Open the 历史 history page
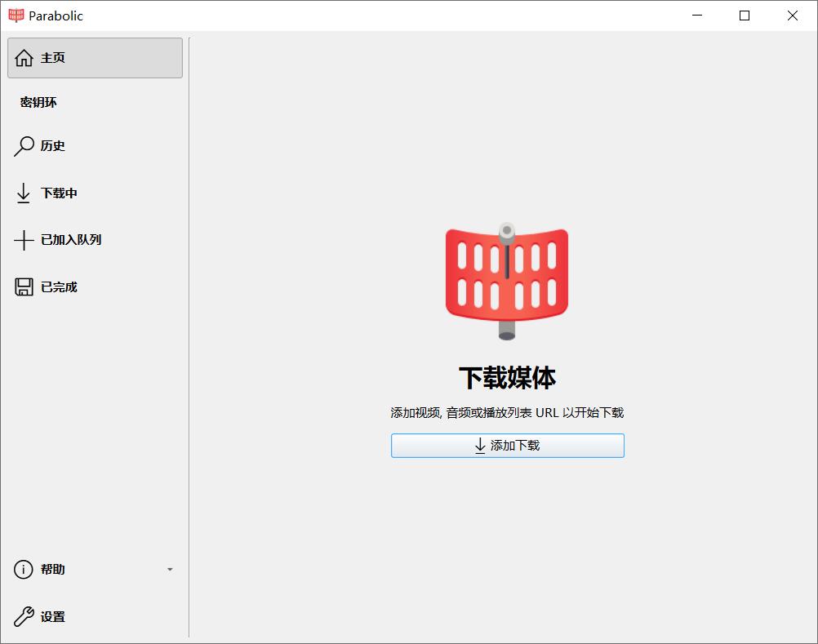Image resolution: width=818 pixels, height=644 pixels. pyautogui.click(x=95, y=146)
